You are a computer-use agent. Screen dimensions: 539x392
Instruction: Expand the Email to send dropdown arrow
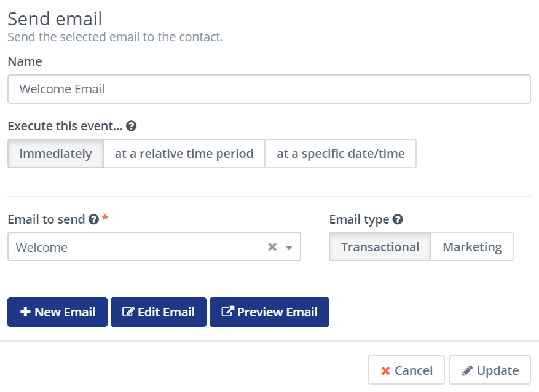(x=289, y=248)
